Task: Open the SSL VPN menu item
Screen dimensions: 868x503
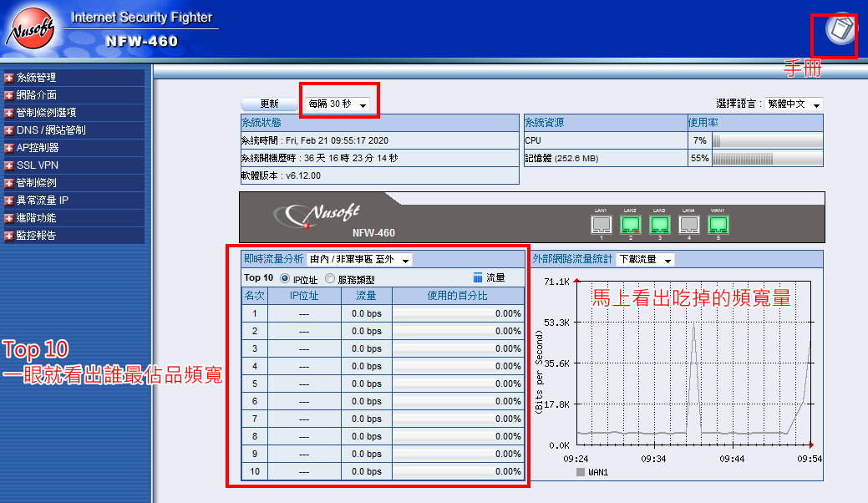Action: point(32,165)
